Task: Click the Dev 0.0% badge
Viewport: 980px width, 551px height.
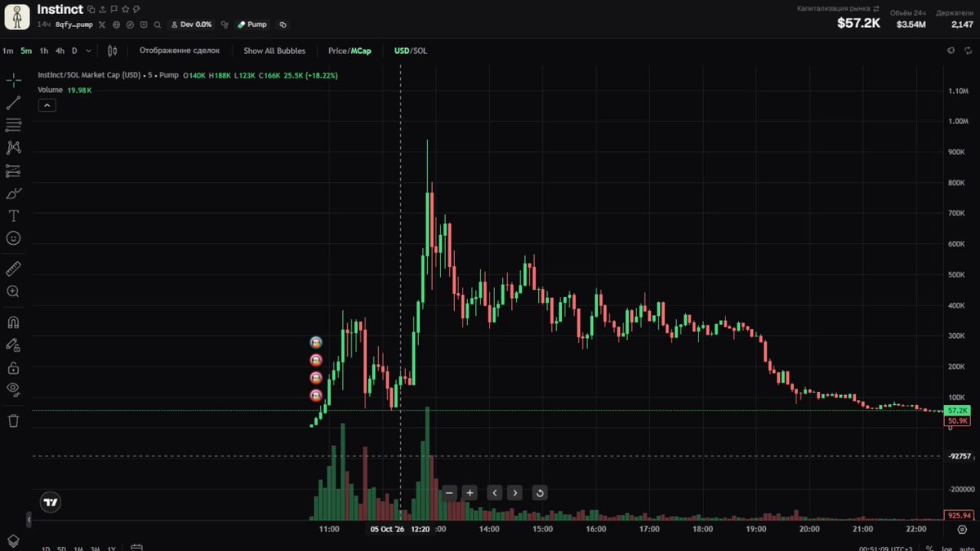Action: [191, 24]
